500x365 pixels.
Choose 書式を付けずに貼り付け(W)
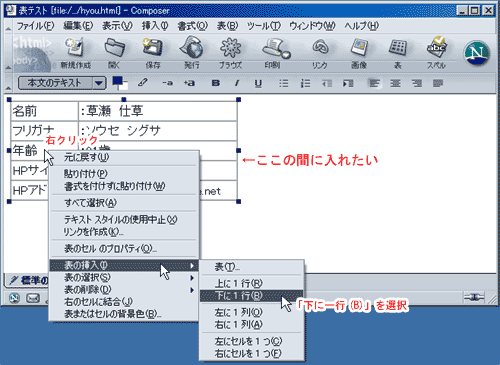pyautogui.click(x=124, y=186)
